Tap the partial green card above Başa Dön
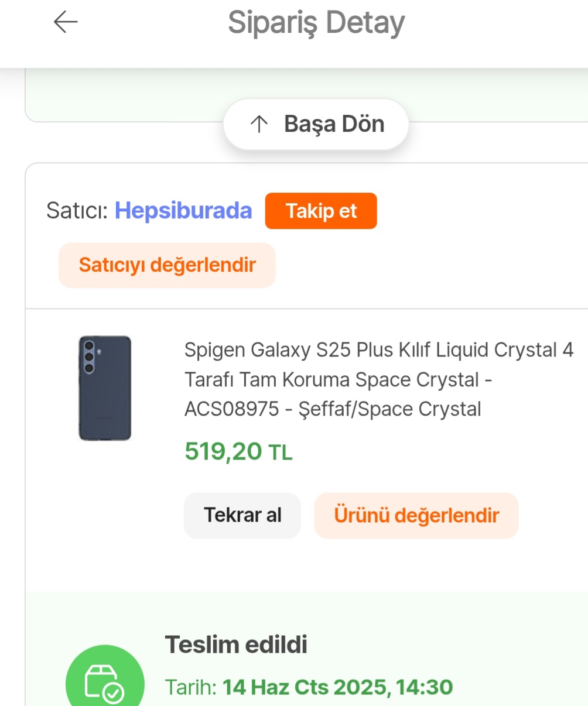588x706 pixels. [x=306, y=95]
